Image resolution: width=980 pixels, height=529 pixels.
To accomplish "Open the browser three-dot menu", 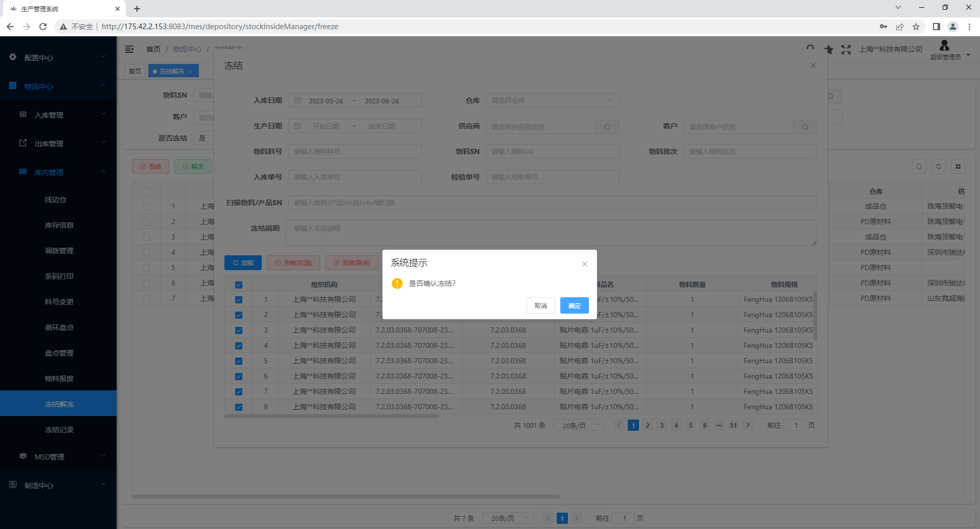I will [x=969, y=27].
